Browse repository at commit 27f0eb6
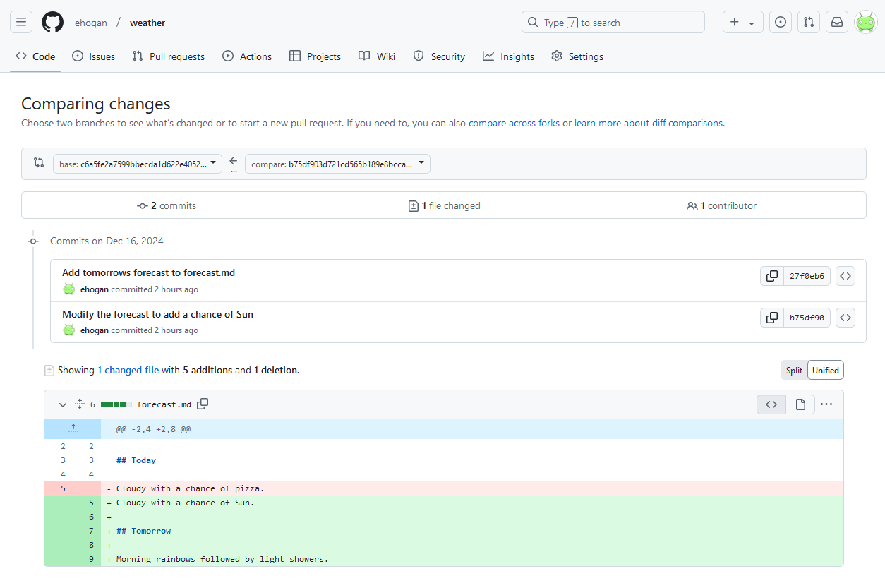This screenshot has height=588, width=885. pos(845,276)
